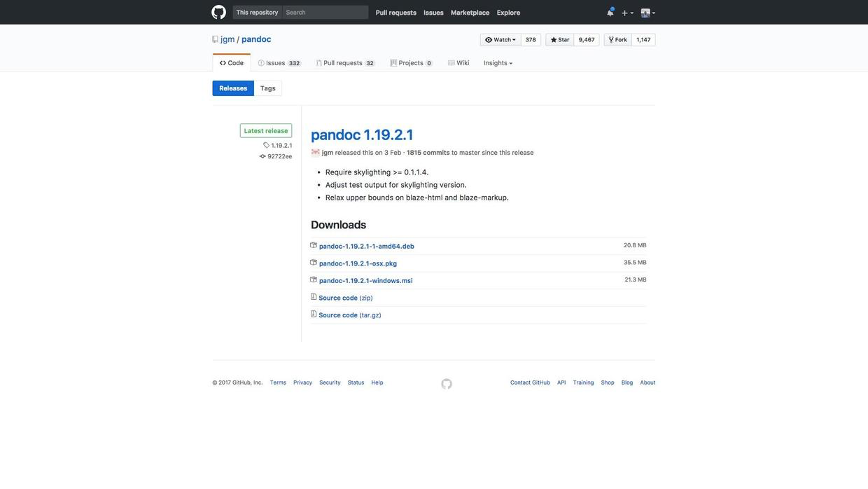The width and height of the screenshot is (868, 489).
Task: Star the pandoc repository
Action: (560, 40)
